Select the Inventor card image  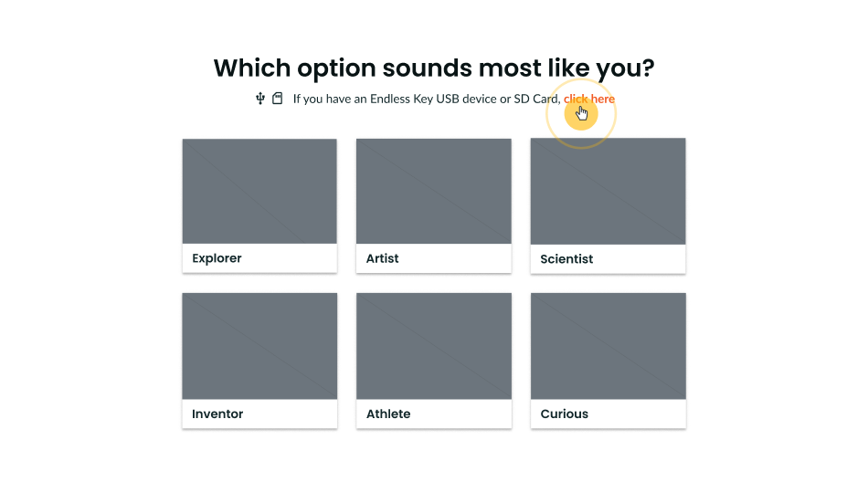[x=259, y=346]
